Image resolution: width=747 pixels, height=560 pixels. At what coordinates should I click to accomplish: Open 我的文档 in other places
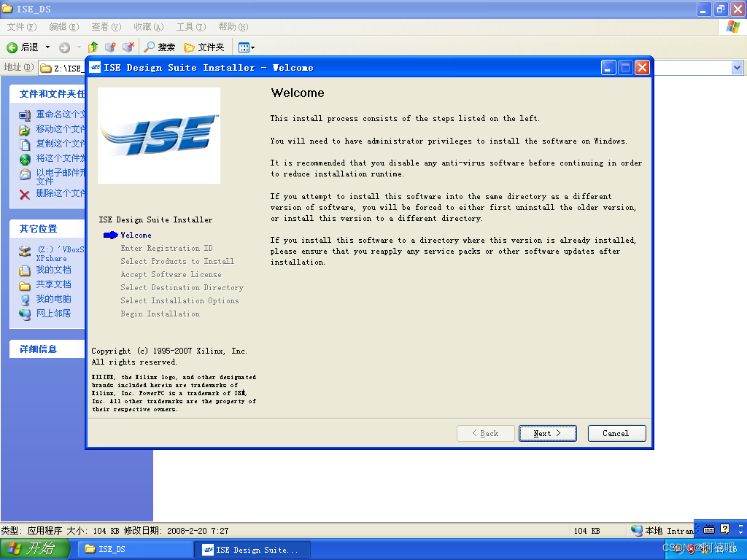(x=53, y=270)
